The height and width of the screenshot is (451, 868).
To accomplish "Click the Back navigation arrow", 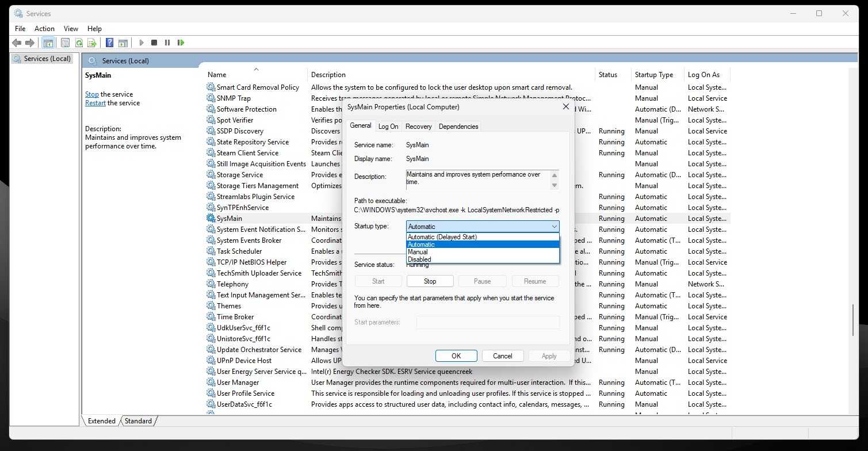I will [x=17, y=43].
